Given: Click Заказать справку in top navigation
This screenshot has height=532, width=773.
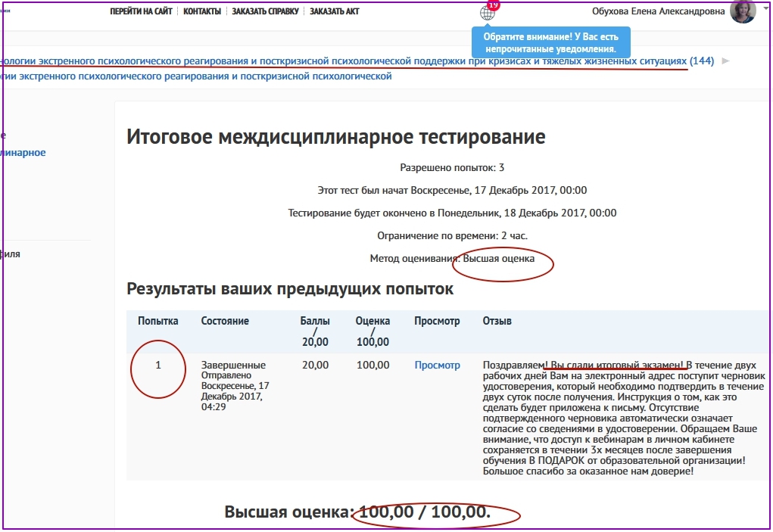Looking at the screenshot, I should (x=265, y=11).
